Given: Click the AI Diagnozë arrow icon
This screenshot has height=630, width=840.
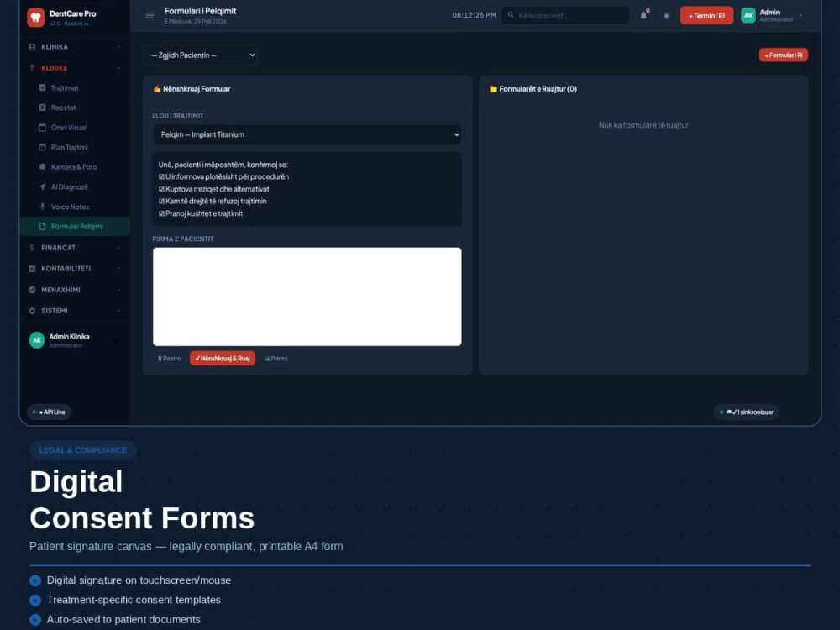Looking at the screenshot, I should coord(42,187).
